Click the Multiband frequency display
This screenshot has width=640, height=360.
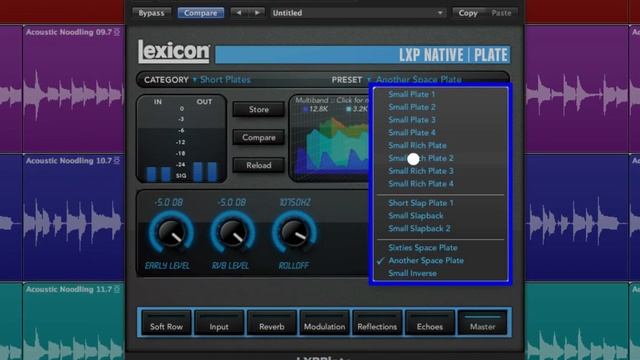(330, 139)
